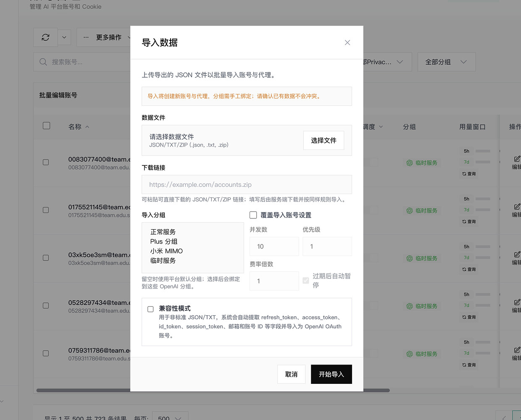Click 临时服务 group tag in 0175521145 row
This screenshot has height=420, width=521.
[422, 210]
